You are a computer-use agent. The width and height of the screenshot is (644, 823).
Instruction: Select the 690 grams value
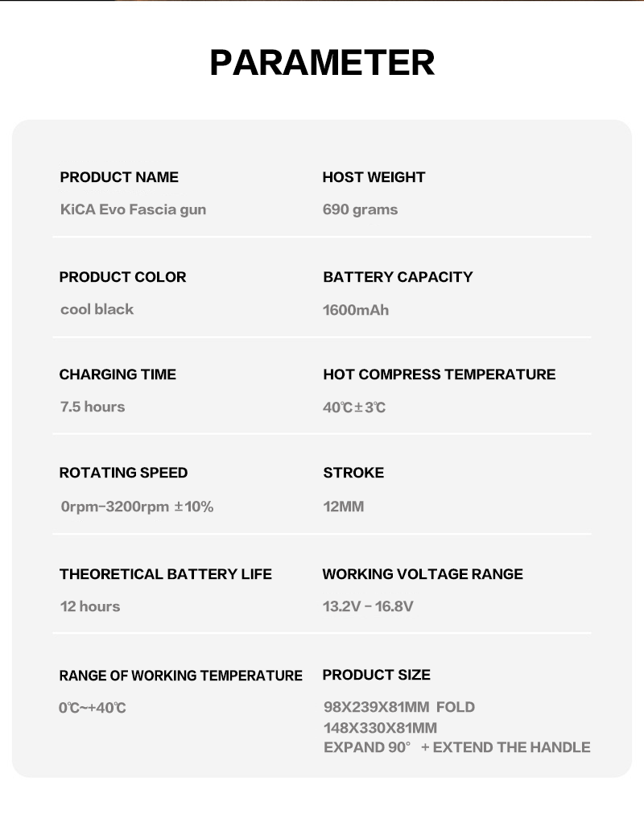(360, 209)
